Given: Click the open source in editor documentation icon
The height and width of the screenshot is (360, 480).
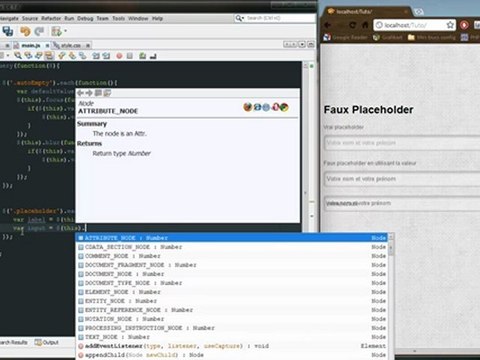Looking at the screenshot, I should [x=107, y=93].
